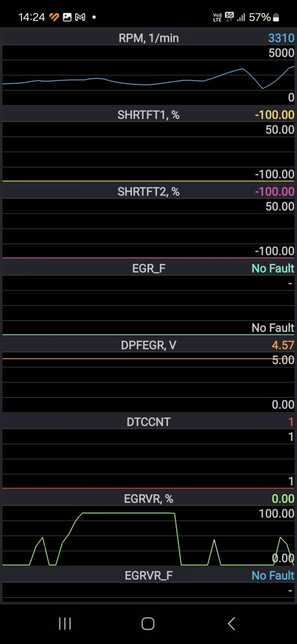Image resolution: width=297 pixels, height=644 pixels.
Task: Select the SHRTFT1, % chart title
Action: pyautogui.click(x=148, y=115)
